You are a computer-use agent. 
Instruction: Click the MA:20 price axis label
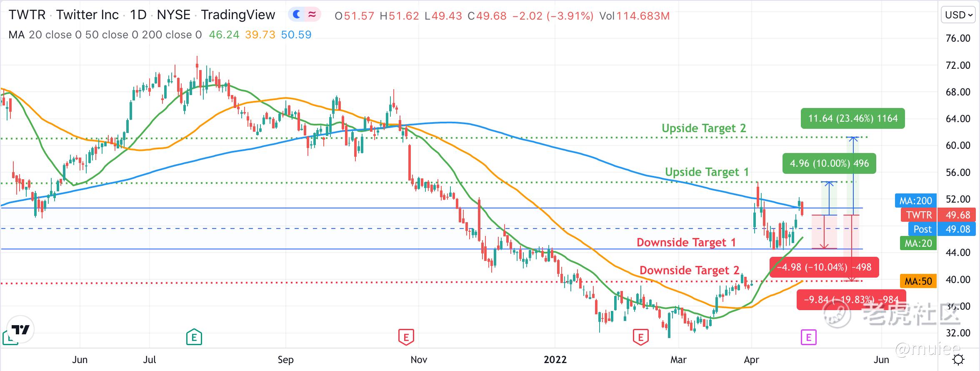tap(918, 243)
